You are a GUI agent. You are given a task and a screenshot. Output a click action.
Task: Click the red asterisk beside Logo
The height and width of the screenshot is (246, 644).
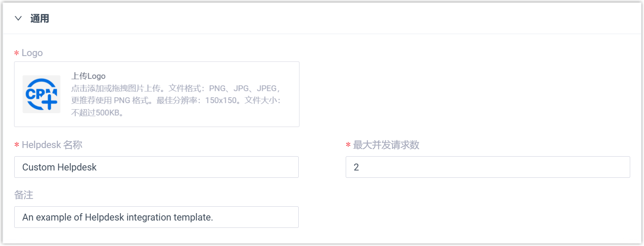pos(17,54)
